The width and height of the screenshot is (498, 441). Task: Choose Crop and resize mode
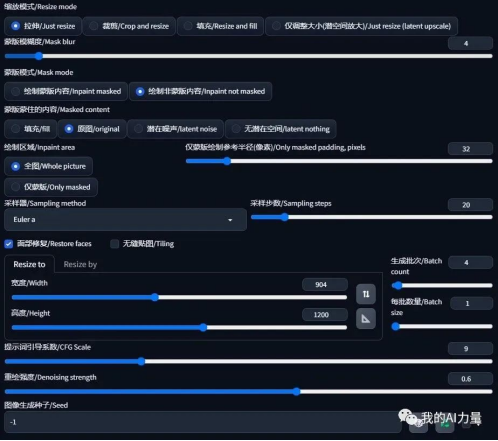[129, 26]
